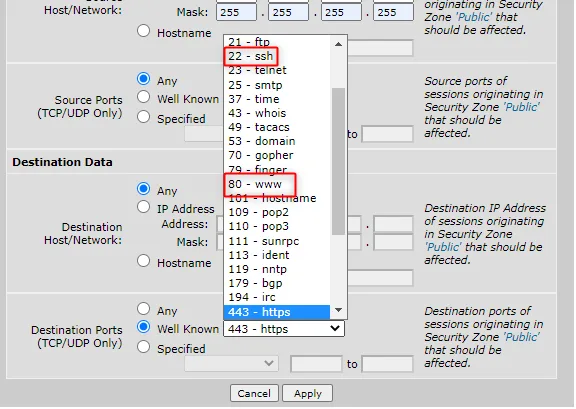Pick '119 - nntp' from port list
Screen dimensions: 576x409
(x=277, y=269)
